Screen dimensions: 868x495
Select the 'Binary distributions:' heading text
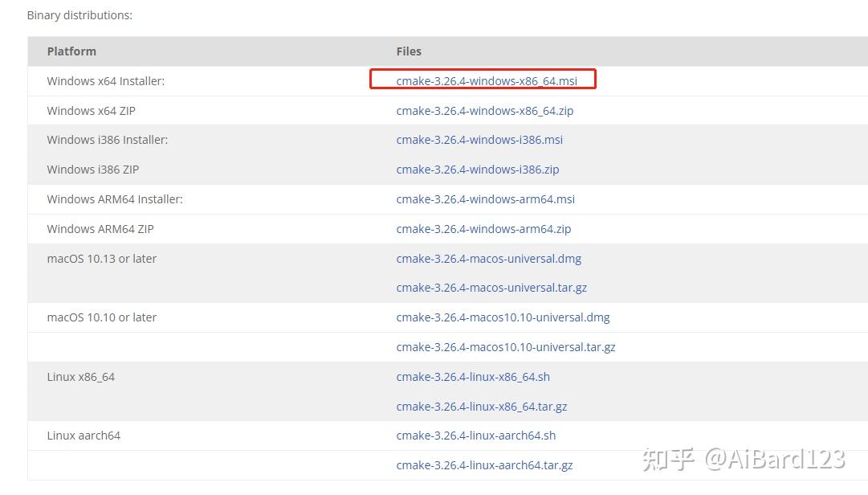click(79, 15)
